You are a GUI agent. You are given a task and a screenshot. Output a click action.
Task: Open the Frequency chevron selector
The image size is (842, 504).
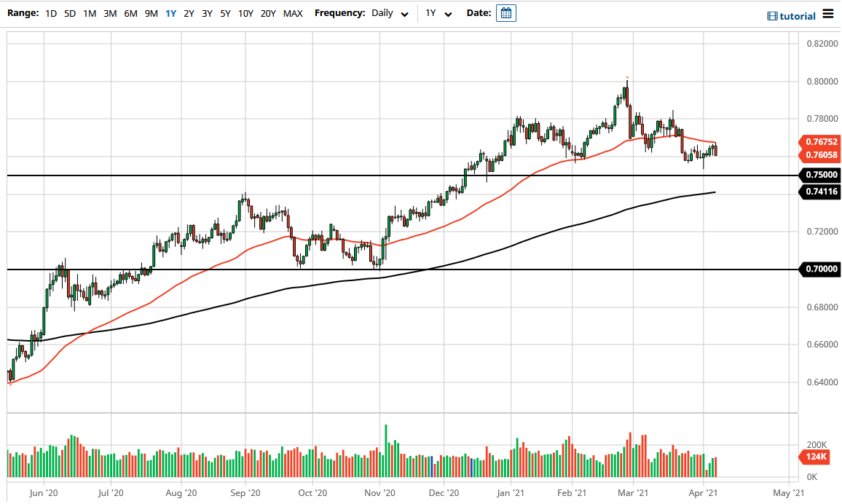[404, 13]
